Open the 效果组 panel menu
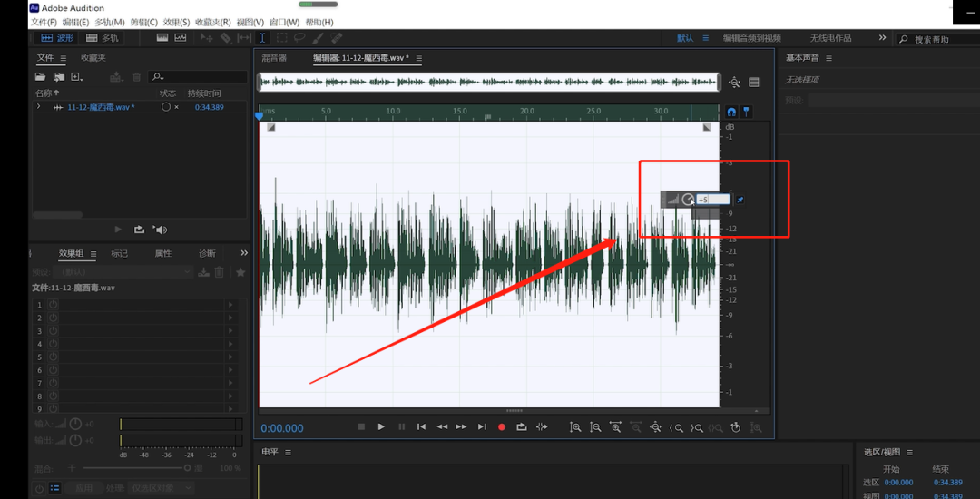980x499 pixels. 93,253
